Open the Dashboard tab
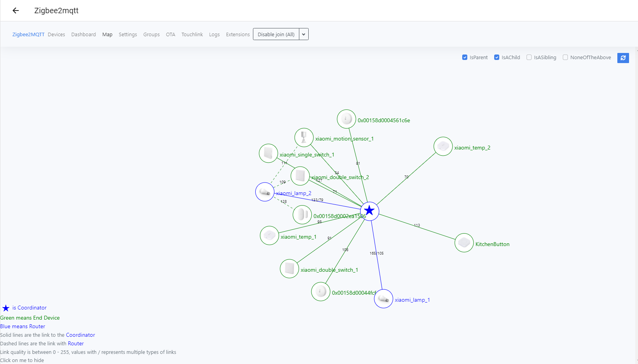 [83, 35]
